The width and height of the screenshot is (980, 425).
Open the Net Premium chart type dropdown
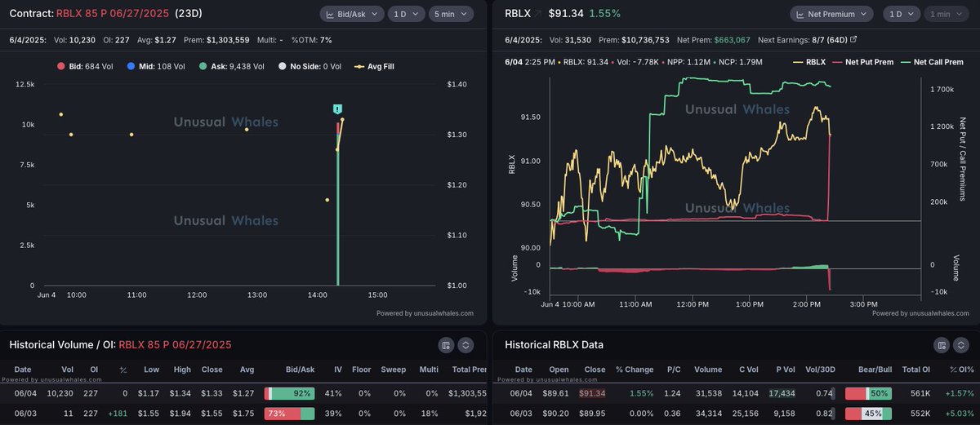point(831,14)
